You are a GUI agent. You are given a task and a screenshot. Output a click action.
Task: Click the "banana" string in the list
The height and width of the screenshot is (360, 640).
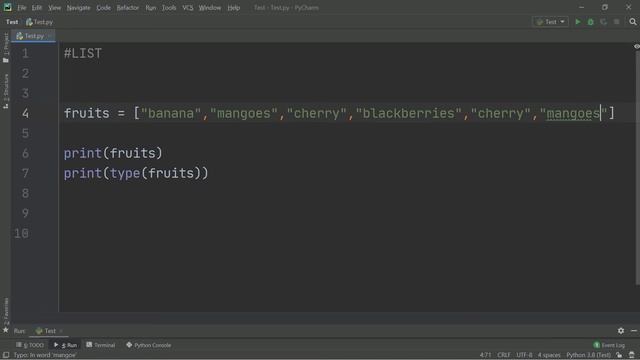171,113
